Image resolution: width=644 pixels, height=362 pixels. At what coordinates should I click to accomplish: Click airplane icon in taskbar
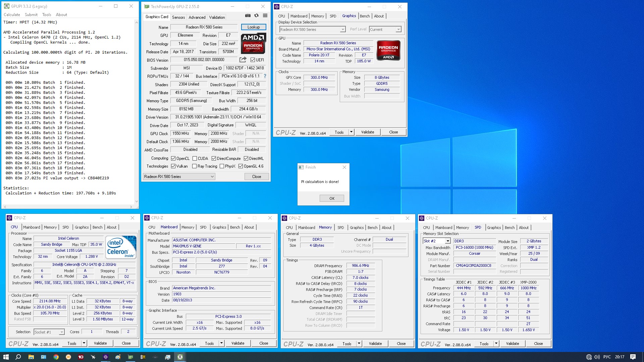click(93, 357)
